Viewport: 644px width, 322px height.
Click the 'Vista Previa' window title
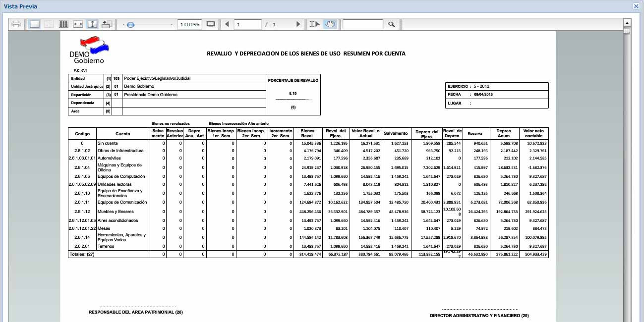pos(20,6)
